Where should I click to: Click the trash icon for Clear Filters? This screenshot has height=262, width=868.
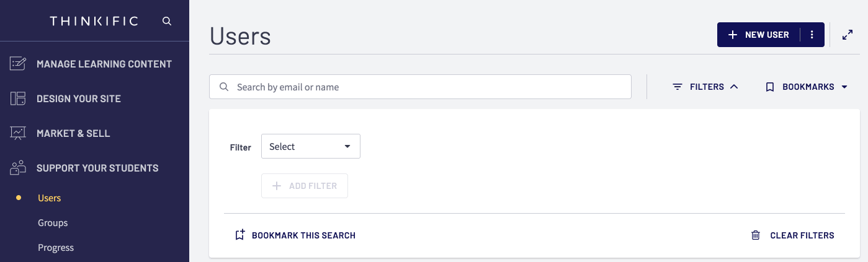click(755, 235)
